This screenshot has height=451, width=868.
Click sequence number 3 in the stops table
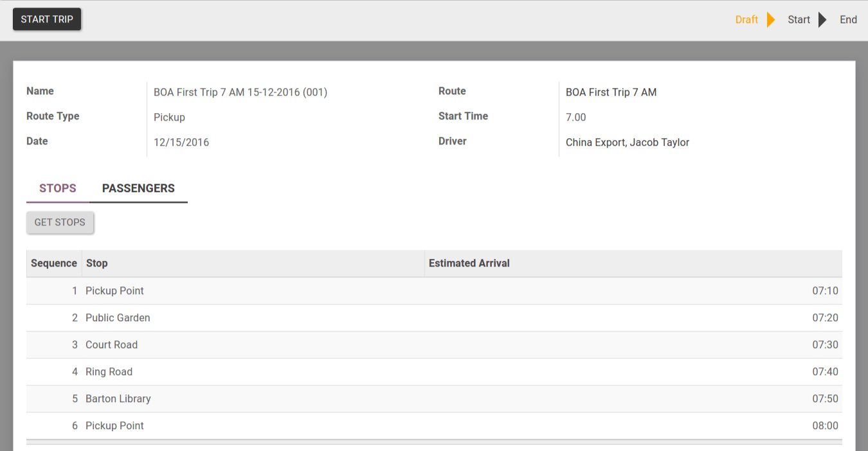[75, 345]
